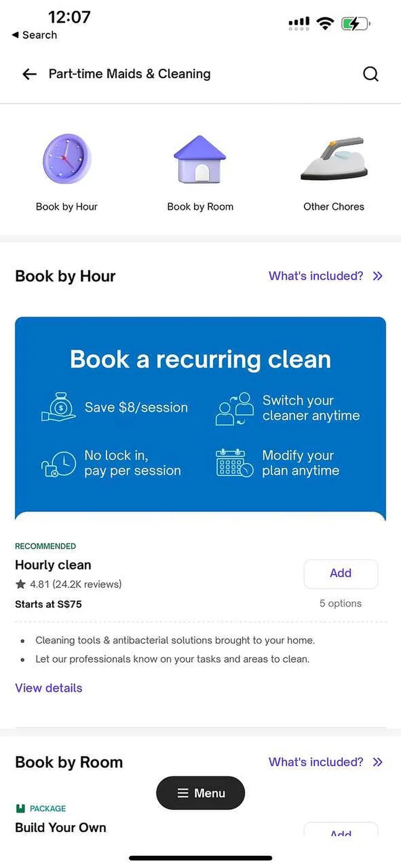The width and height of the screenshot is (401, 868).
Task: Tap the purple house icon
Action: (x=200, y=159)
